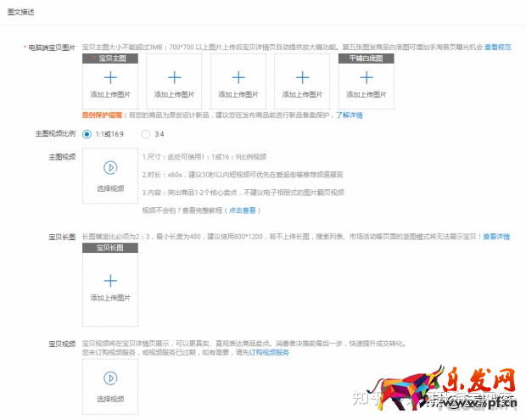Select the 1:1或16:9 video ratio option
Viewport: 526px width, 420px height.
pyautogui.click(x=87, y=134)
